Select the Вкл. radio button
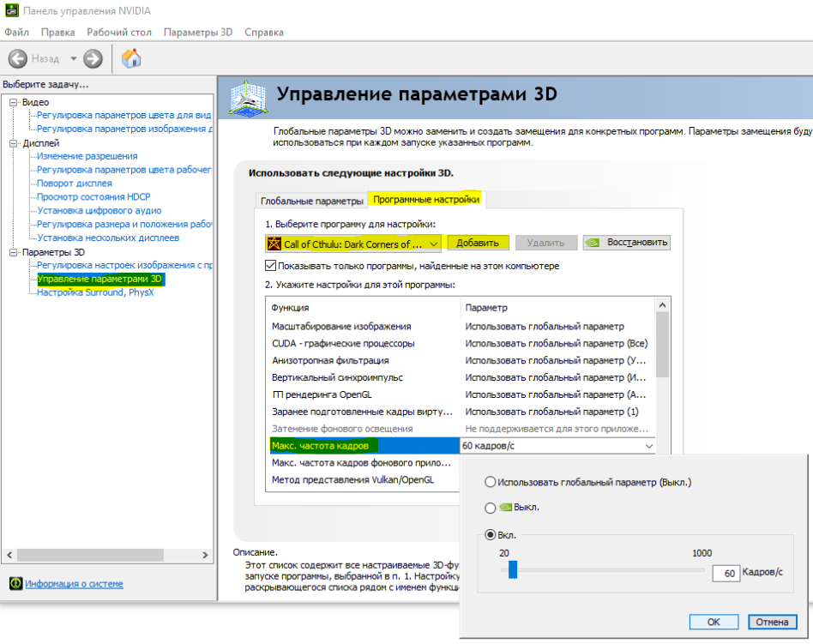Screen dimensions: 813x644 pos(490,534)
